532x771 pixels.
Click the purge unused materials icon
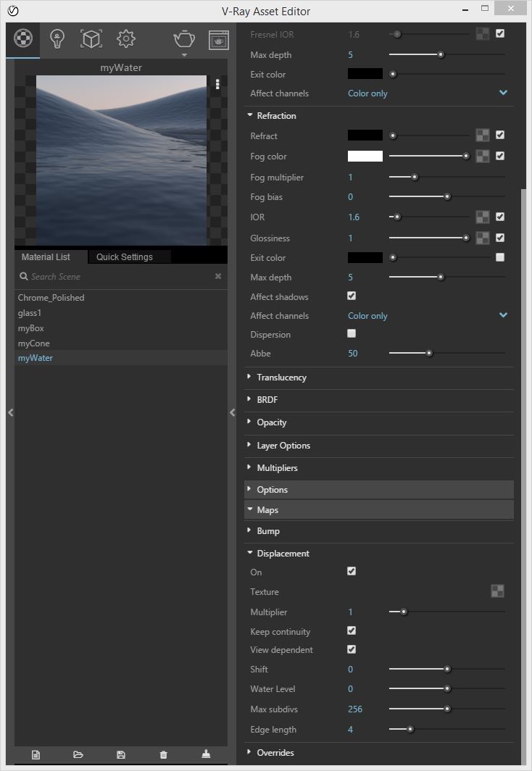[x=206, y=754]
